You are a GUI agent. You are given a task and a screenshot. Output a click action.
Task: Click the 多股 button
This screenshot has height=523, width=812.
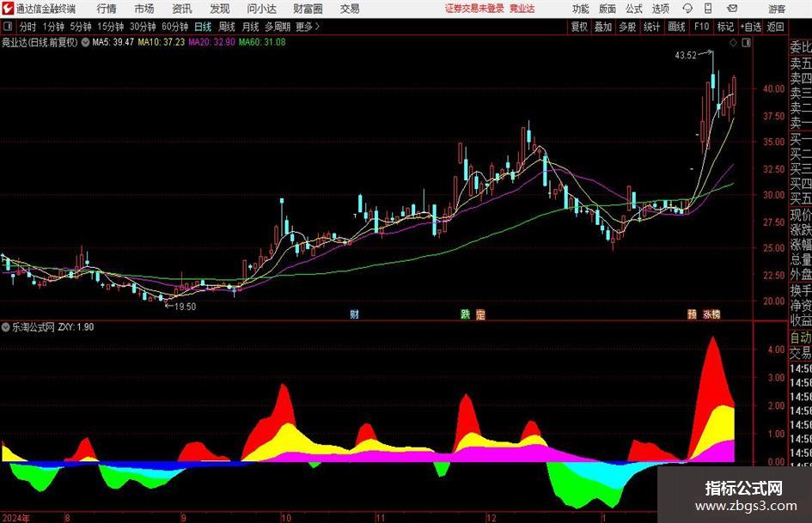pos(627,27)
